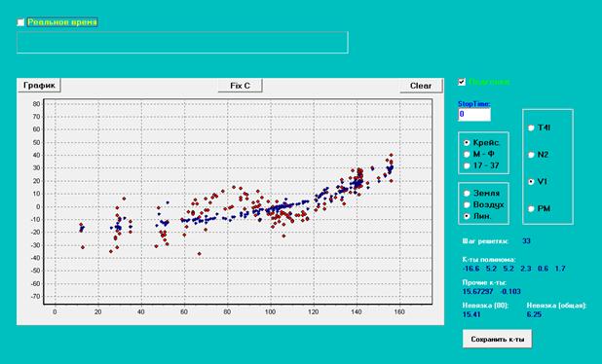Screen dimensions: 602x364
Task: Click the Прочие к-ты label
Action: coord(484,282)
